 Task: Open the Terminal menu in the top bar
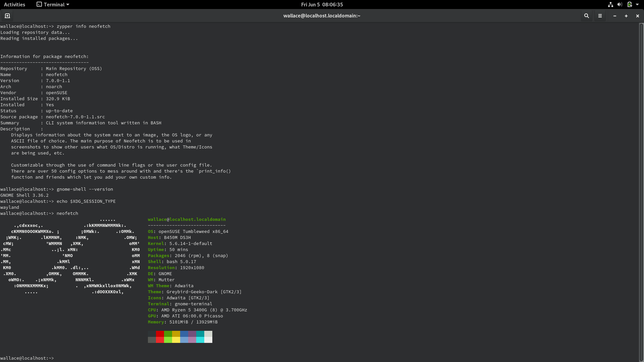(53, 4)
